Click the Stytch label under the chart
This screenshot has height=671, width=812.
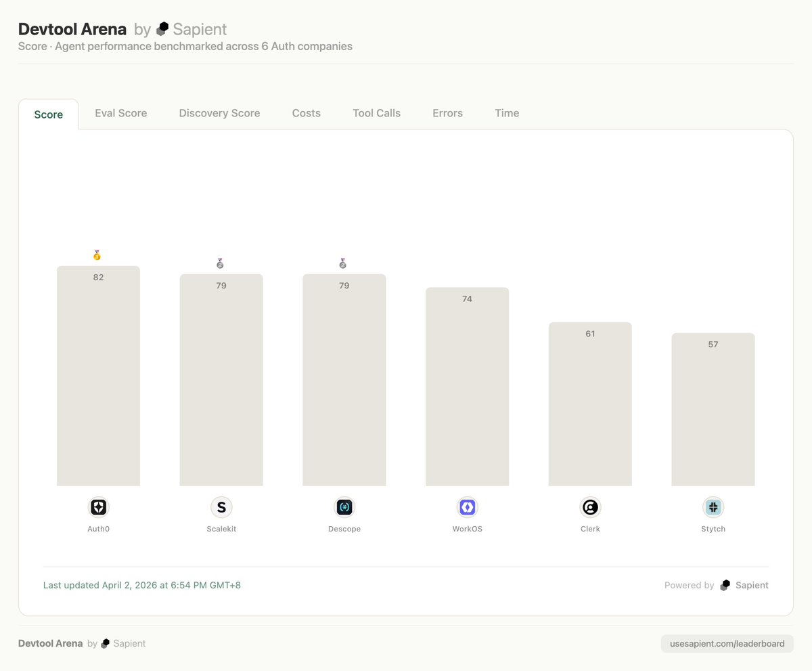tap(713, 529)
